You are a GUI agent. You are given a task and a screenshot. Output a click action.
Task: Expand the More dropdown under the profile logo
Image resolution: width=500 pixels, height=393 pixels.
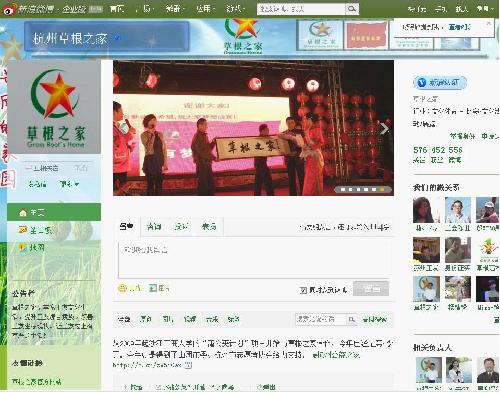[x=69, y=184]
